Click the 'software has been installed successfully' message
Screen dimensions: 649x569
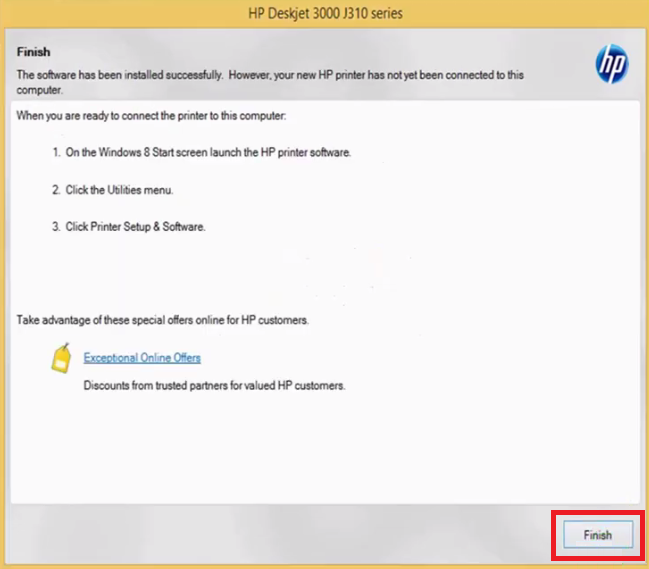coord(270,82)
